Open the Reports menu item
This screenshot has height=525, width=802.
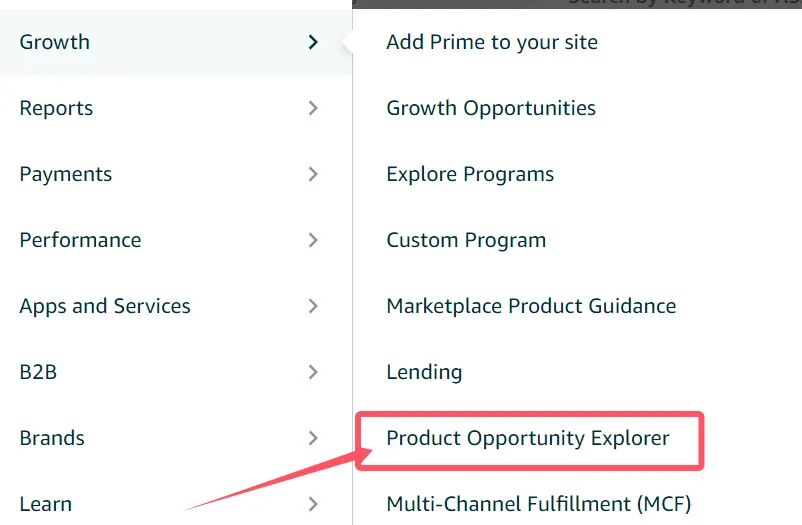(56, 108)
